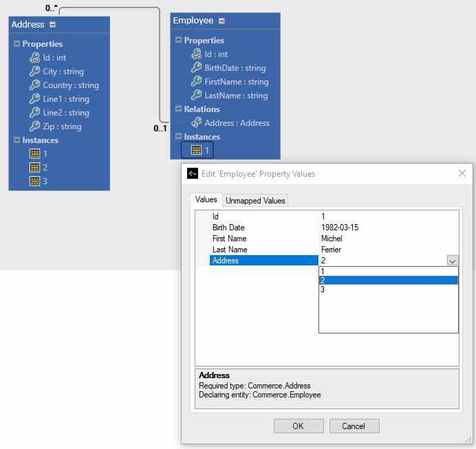
Task: Click the wrench icon next to City
Action: (34, 72)
